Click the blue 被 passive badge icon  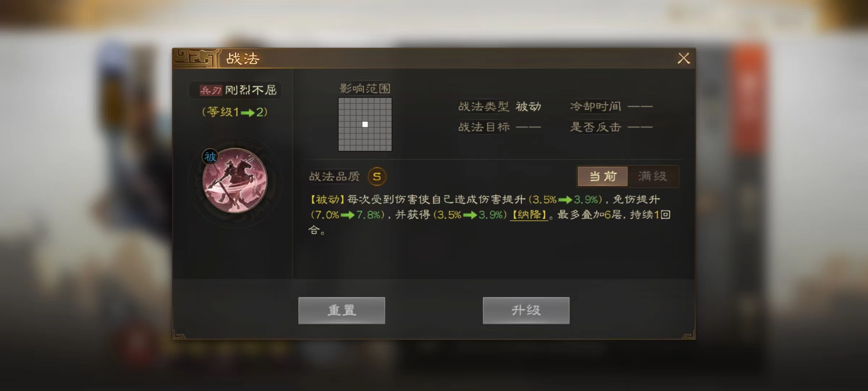point(210,157)
